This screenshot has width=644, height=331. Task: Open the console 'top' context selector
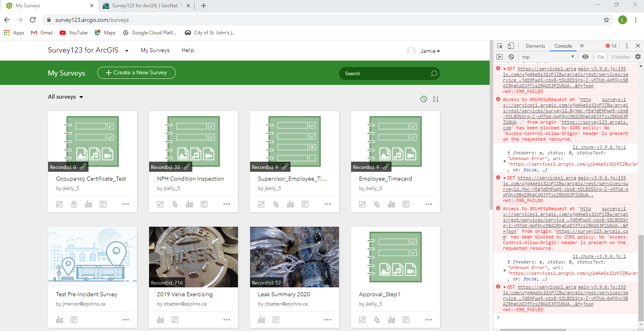(x=548, y=57)
